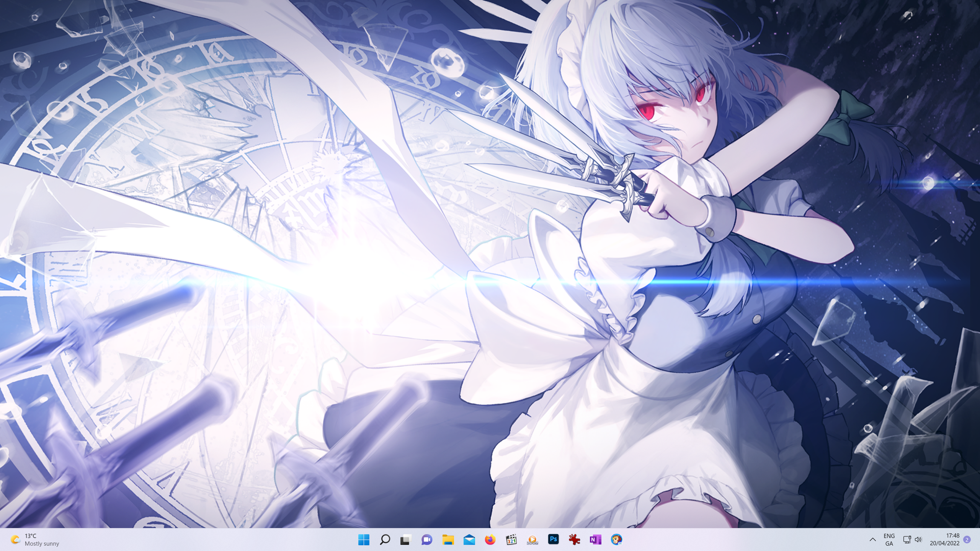Image resolution: width=980 pixels, height=551 pixels.
Task: Open the monkey-face app icon
Action: click(616, 540)
